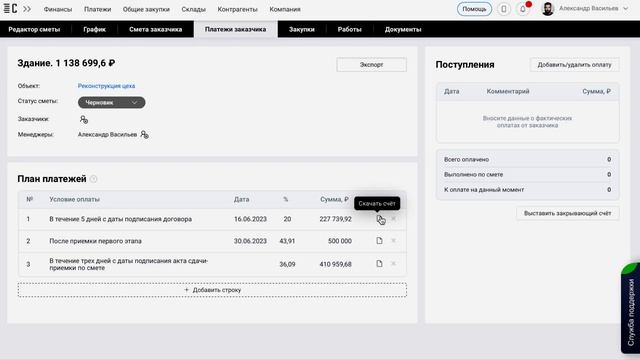Click percent 20 cell in row 1
The image size is (640, 360).
[x=287, y=219]
